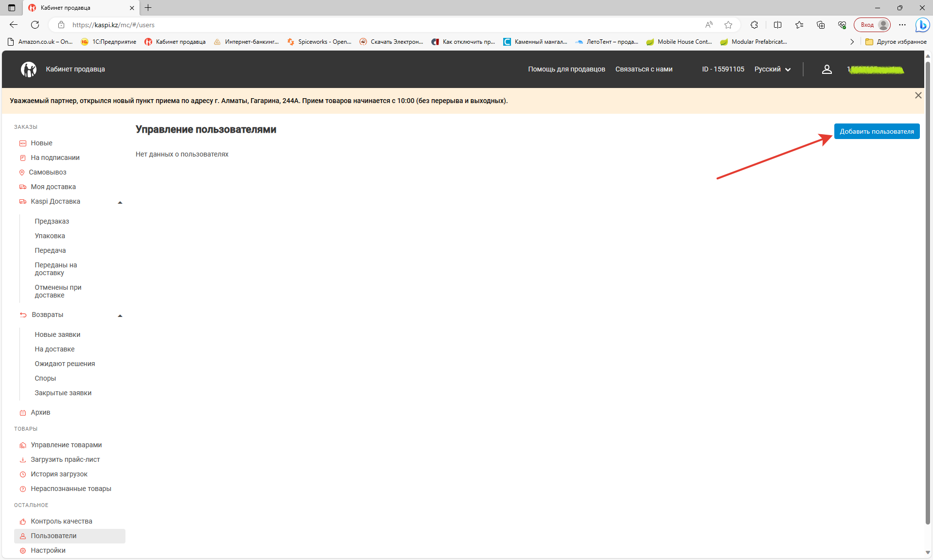The image size is (933, 560).
Task: Open the Bing Copilot sidebar icon
Action: 922,25
